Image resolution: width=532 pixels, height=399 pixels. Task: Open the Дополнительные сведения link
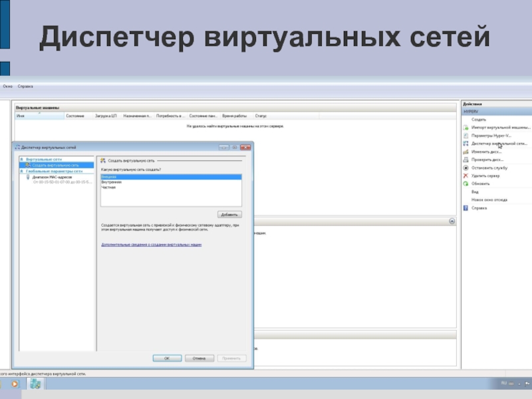pyautogui.click(x=152, y=245)
